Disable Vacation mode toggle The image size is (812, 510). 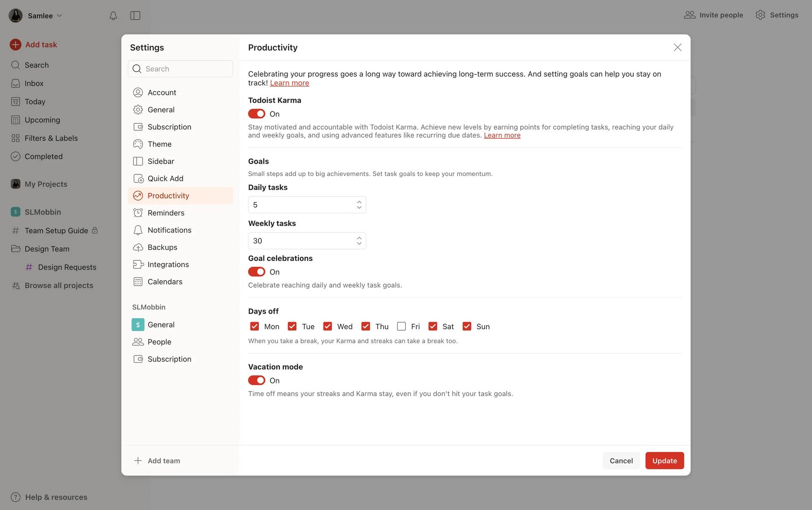[257, 380]
